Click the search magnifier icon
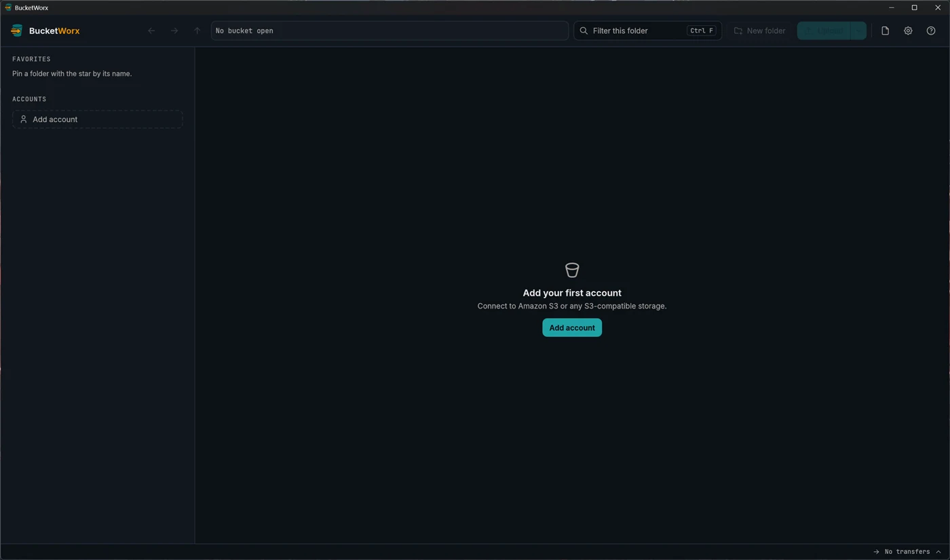This screenshot has height=560, width=950. click(584, 31)
